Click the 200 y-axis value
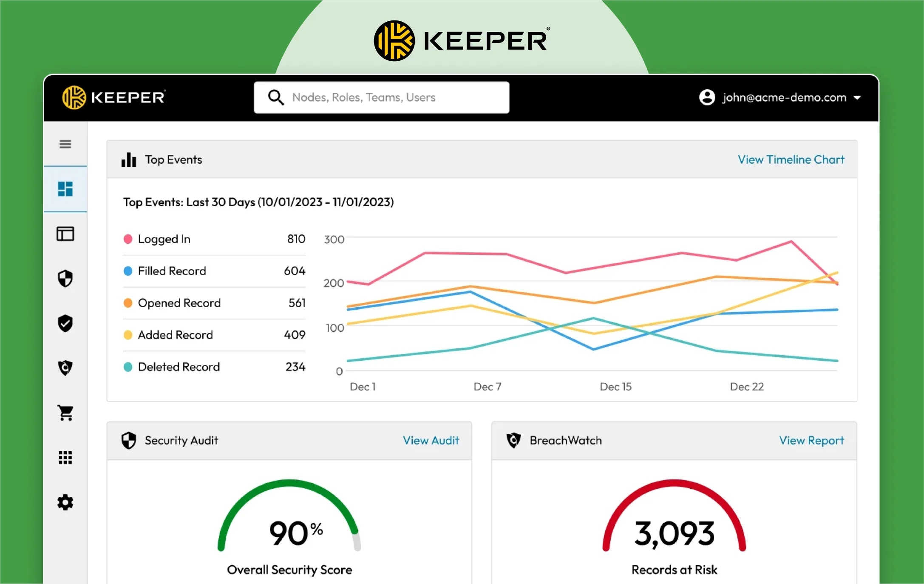The width and height of the screenshot is (924, 584). tap(334, 283)
